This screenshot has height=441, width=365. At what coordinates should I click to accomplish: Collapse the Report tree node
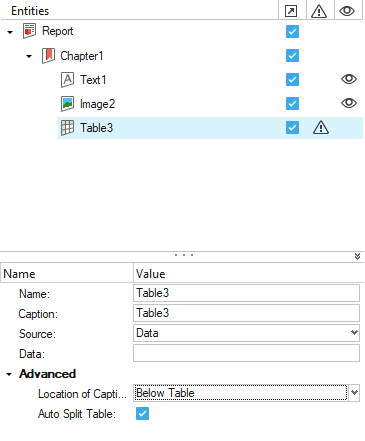[10, 32]
